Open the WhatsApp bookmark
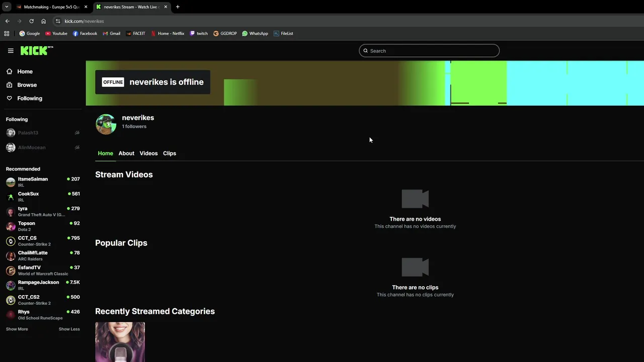This screenshot has width=644, height=362. [x=255, y=34]
